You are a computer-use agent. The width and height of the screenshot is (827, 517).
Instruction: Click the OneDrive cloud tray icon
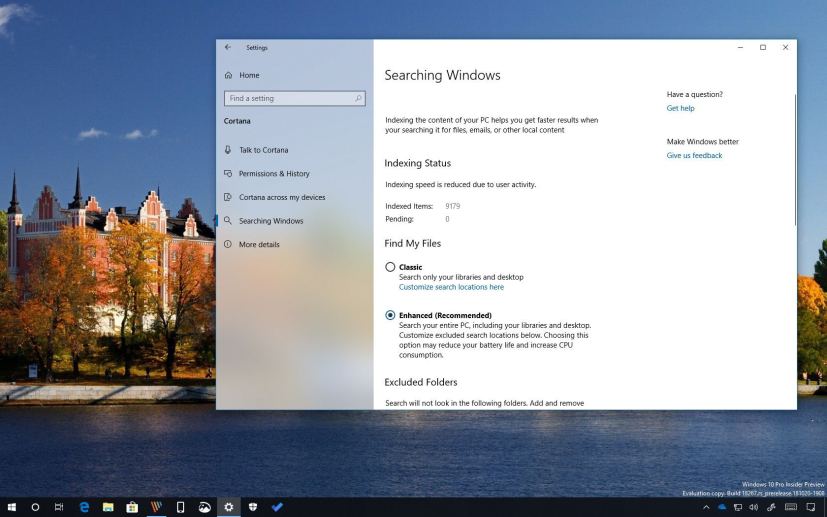[x=722, y=508]
